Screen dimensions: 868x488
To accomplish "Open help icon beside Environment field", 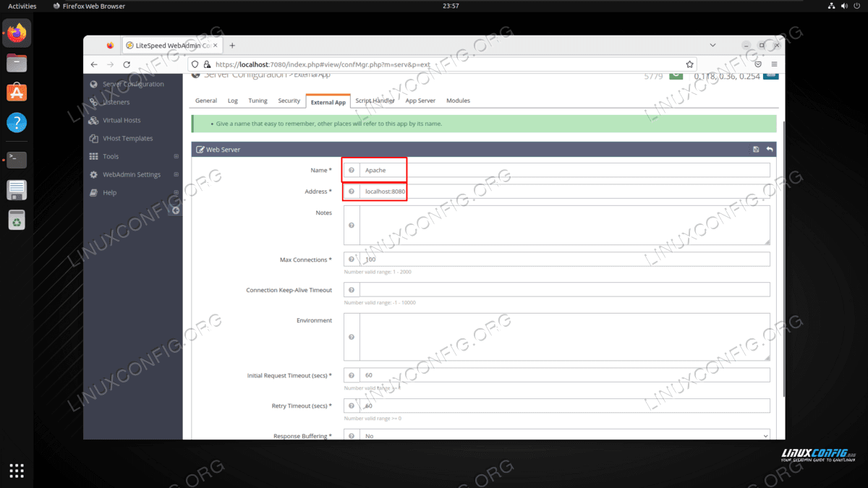I will [x=352, y=337].
